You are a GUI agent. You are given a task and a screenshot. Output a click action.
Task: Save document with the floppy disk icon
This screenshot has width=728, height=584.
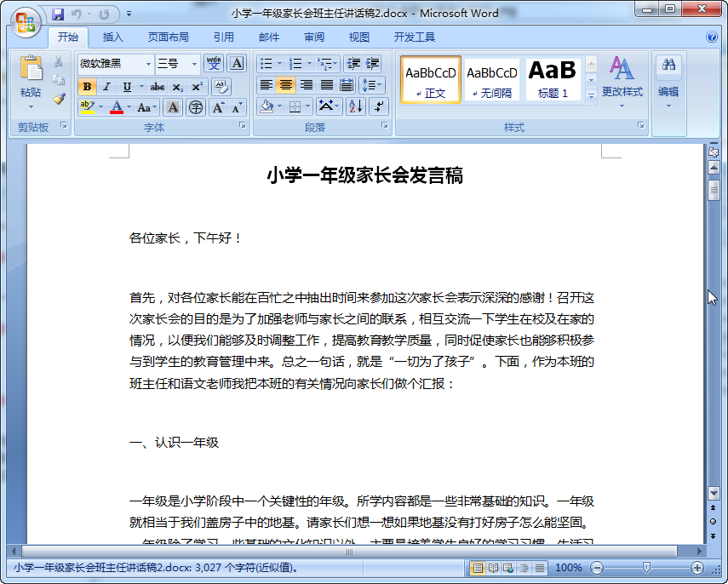click(58, 14)
